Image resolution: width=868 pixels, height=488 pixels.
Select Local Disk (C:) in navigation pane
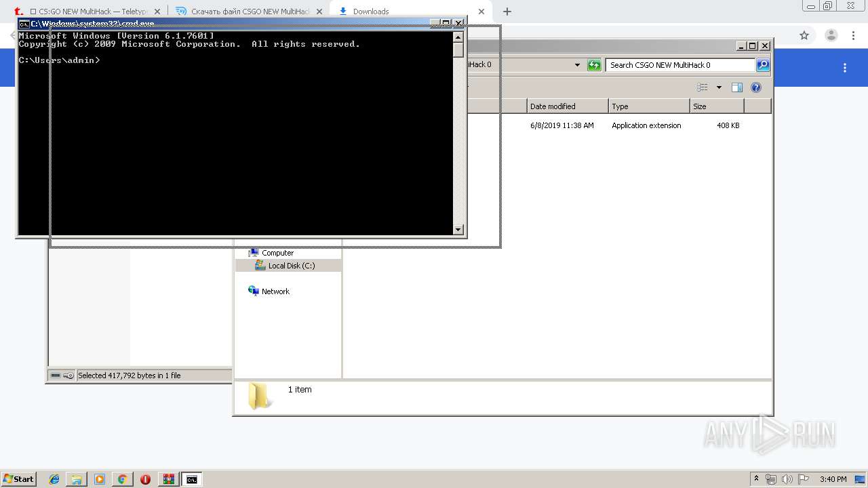click(291, 266)
